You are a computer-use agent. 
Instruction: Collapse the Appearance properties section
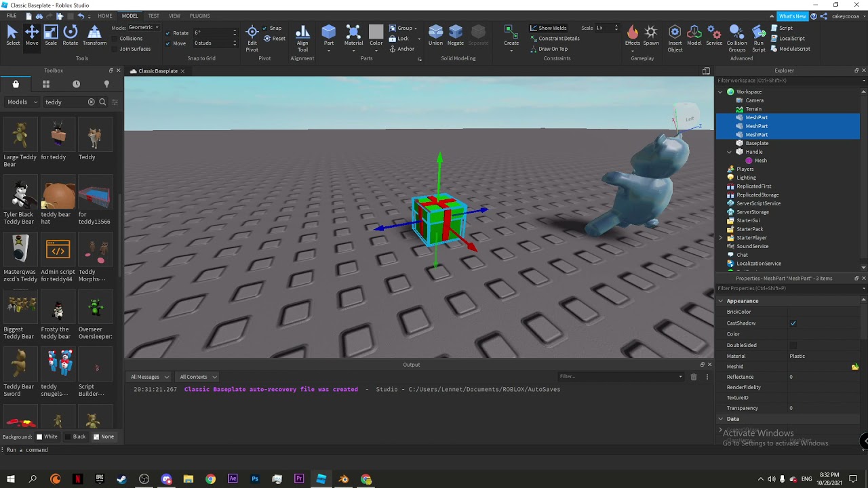[721, 301]
